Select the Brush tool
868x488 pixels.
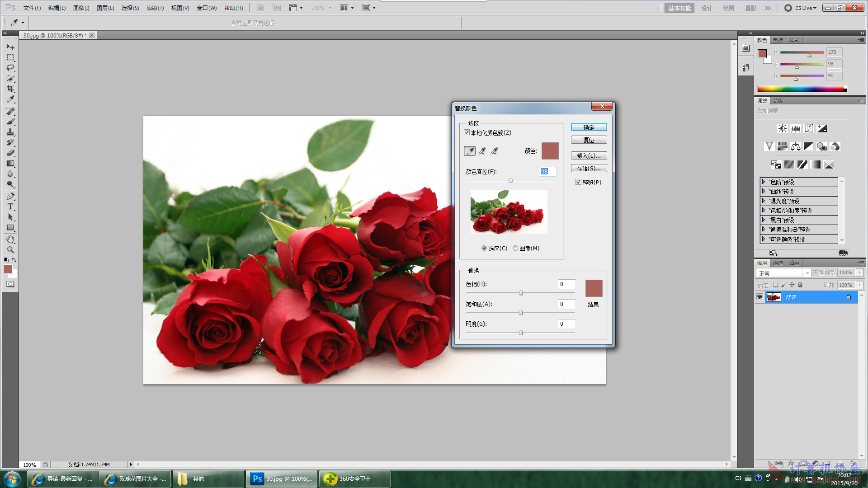[x=10, y=122]
